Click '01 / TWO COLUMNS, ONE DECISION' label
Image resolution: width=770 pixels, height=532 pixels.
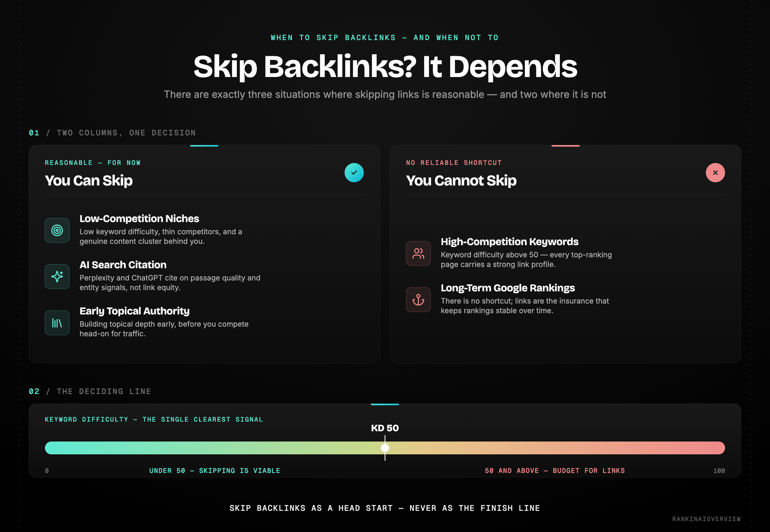tap(112, 133)
